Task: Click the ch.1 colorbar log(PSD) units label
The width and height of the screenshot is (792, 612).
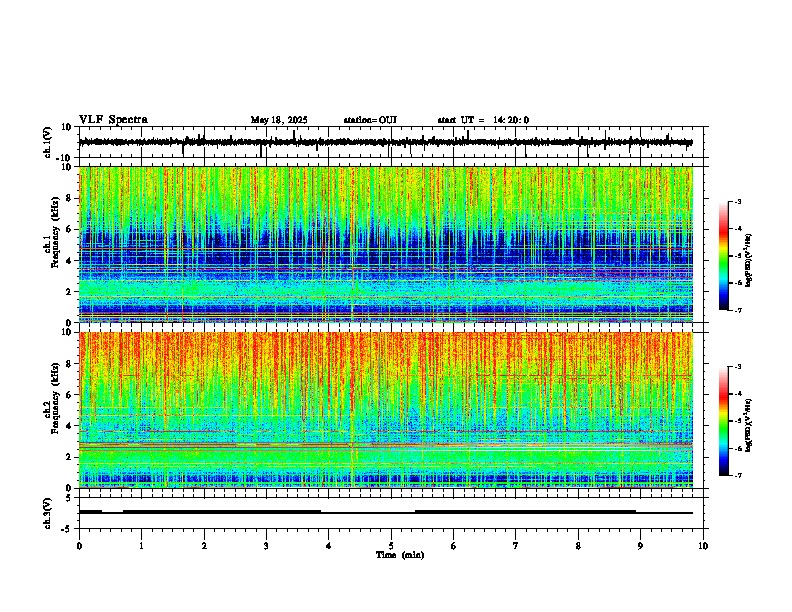Action: 749,260
